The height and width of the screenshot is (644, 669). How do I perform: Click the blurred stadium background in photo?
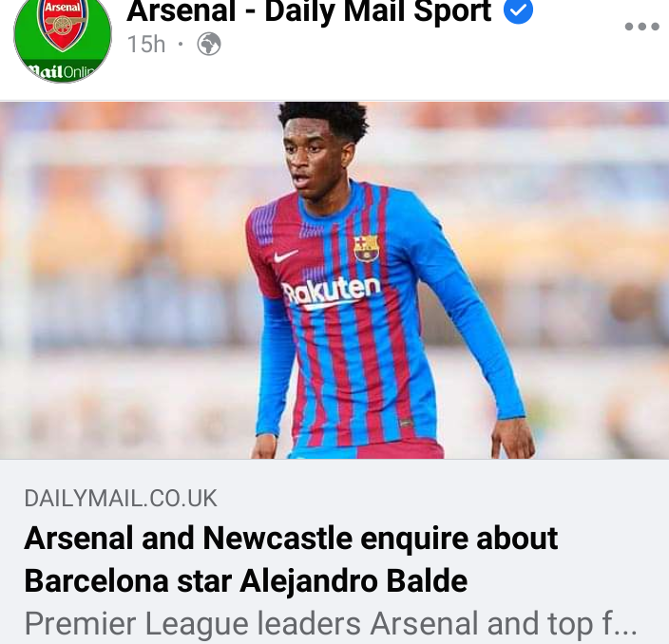point(128,277)
